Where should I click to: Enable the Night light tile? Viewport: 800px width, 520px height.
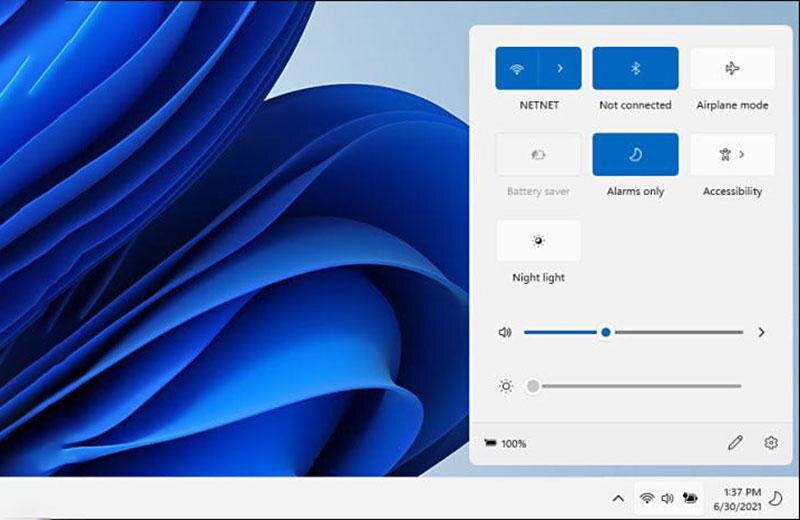(538, 240)
